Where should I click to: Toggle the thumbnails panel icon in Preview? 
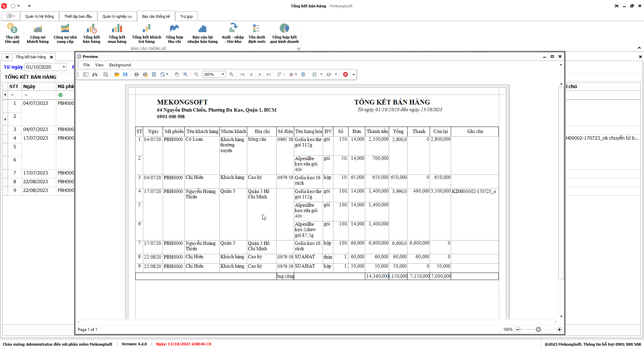[x=86, y=74]
